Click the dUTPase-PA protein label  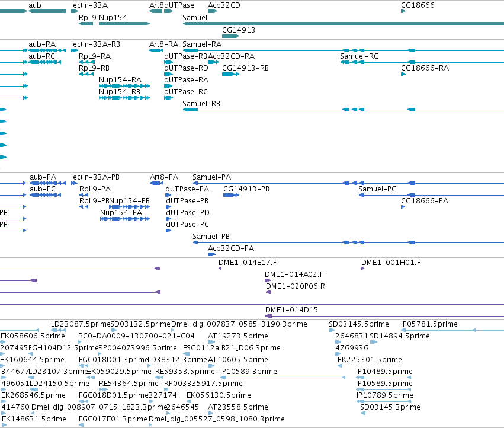coord(187,189)
